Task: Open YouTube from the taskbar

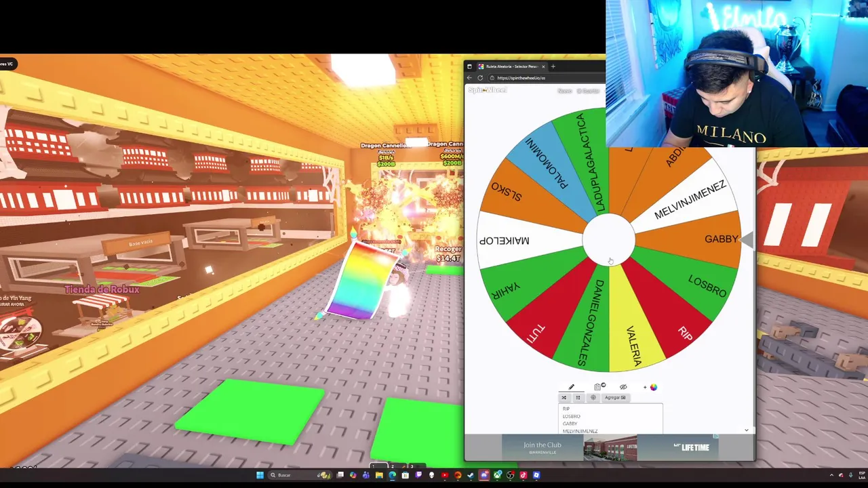Action: click(445, 475)
